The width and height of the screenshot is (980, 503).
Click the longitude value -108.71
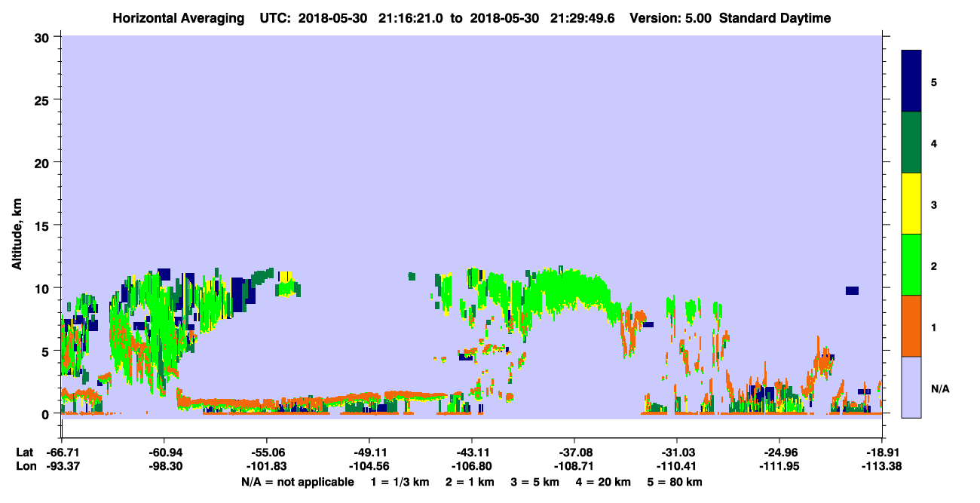click(574, 466)
